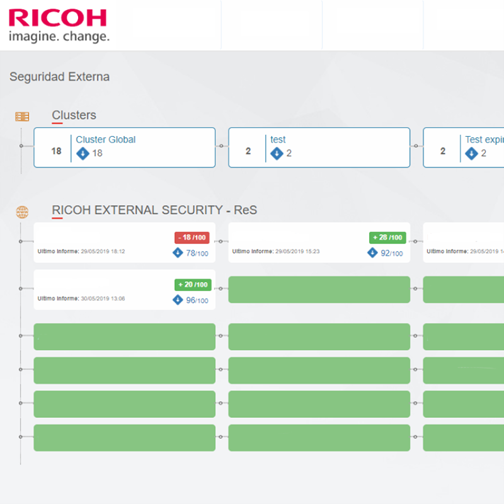Click the green +20/100 score badge
The width and height of the screenshot is (504, 504).
coord(193,284)
